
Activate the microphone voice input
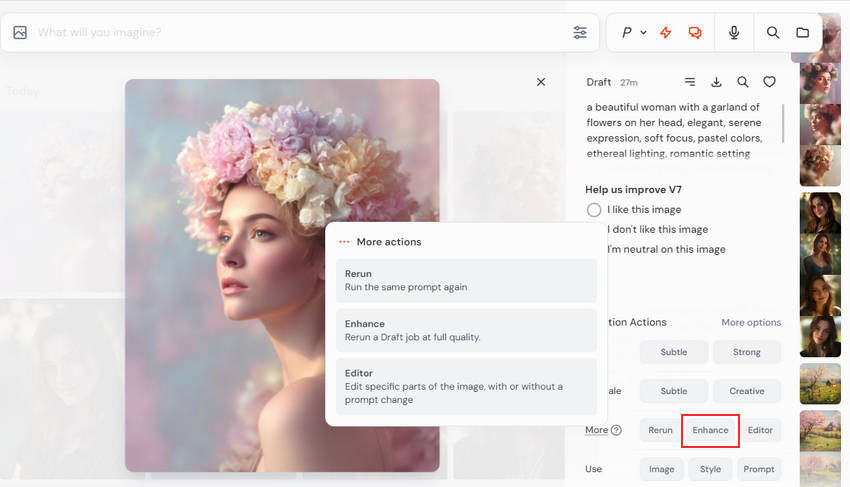coord(734,33)
